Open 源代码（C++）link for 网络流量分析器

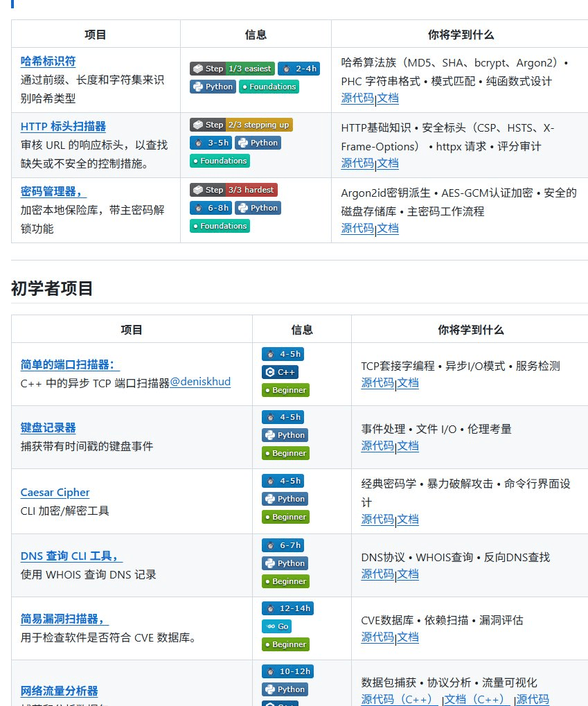click(x=400, y=700)
